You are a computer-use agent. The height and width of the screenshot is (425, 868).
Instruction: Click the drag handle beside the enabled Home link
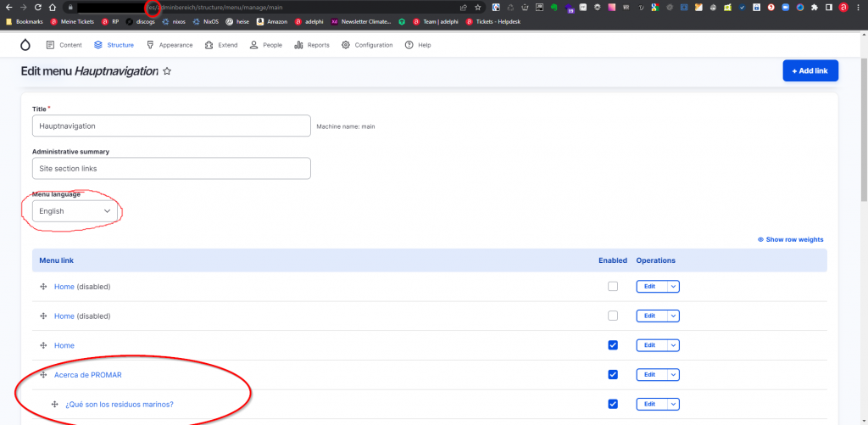coord(42,345)
